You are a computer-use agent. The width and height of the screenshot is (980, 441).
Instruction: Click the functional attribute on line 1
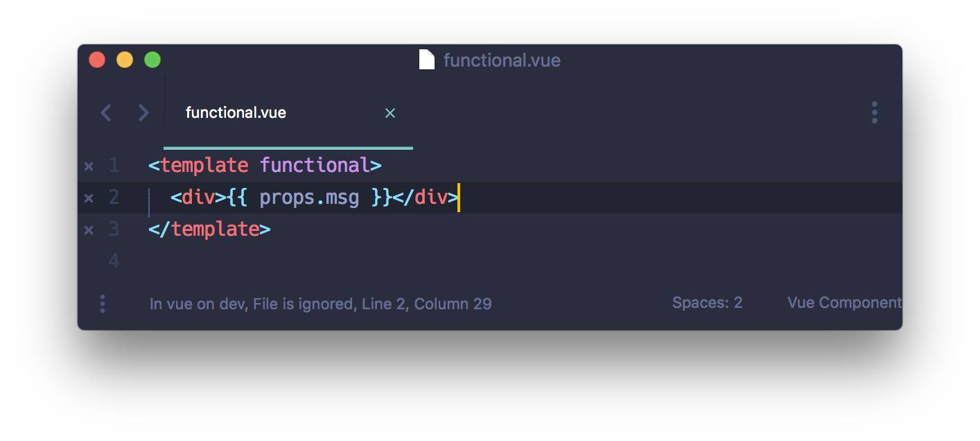point(314,166)
